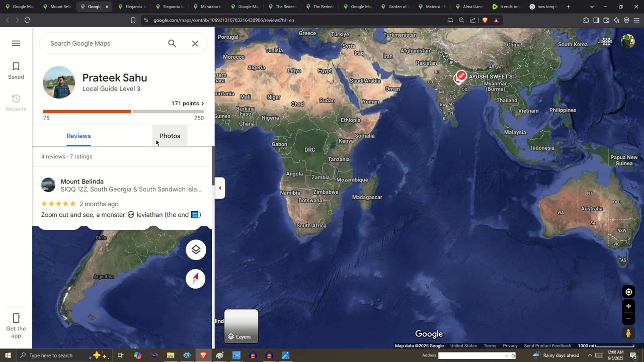This screenshot has width=644, height=362.
Task: Click the United States region link
Action: point(463,346)
